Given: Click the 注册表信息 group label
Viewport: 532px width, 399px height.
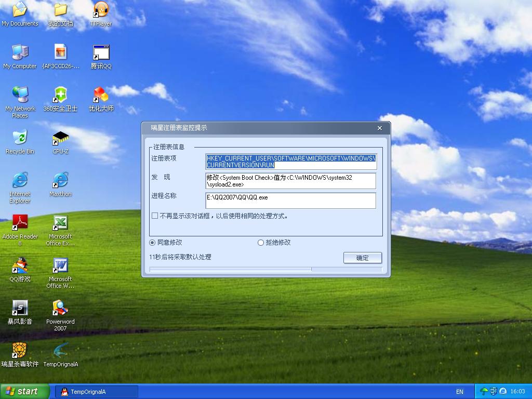Looking at the screenshot, I should [x=169, y=147].
